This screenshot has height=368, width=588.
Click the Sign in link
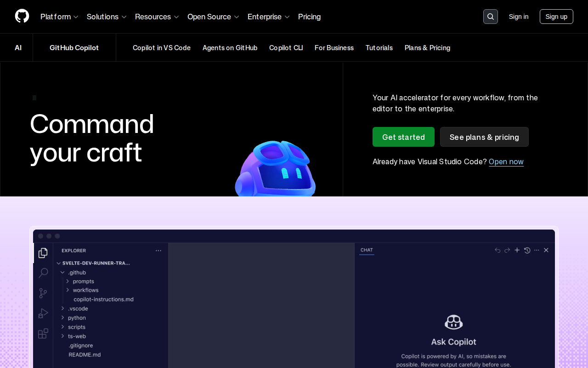point(519,17)
